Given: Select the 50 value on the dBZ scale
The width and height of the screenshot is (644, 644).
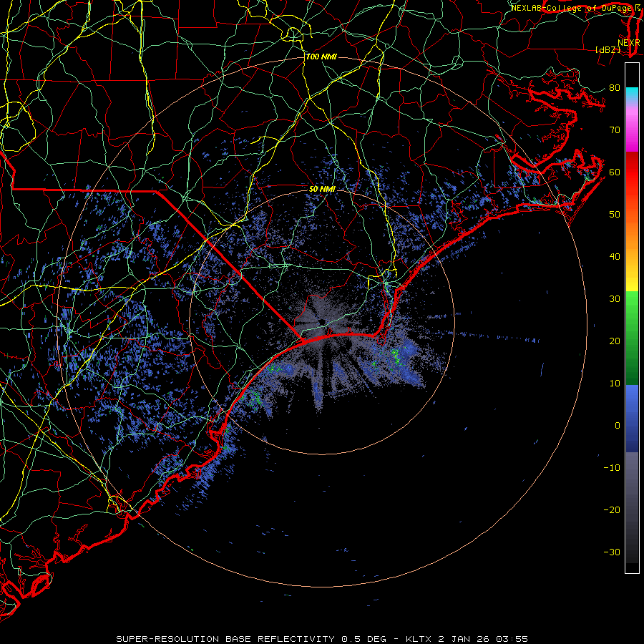Looking at the screenshot, I should coord(615,215).
